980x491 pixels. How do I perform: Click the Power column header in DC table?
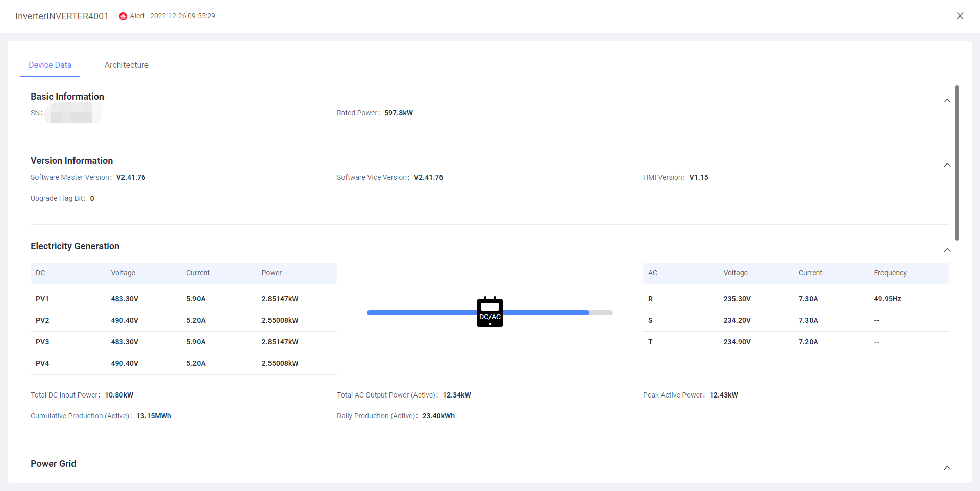272,273
